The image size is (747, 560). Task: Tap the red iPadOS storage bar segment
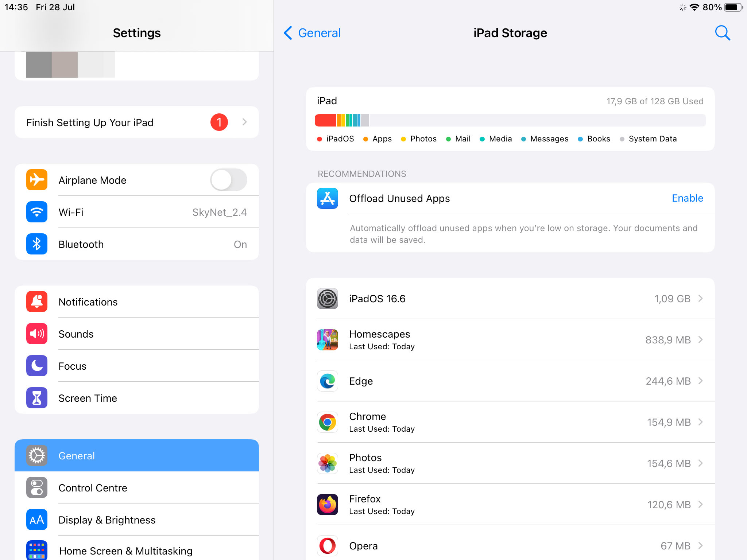(x=325, y=120)
